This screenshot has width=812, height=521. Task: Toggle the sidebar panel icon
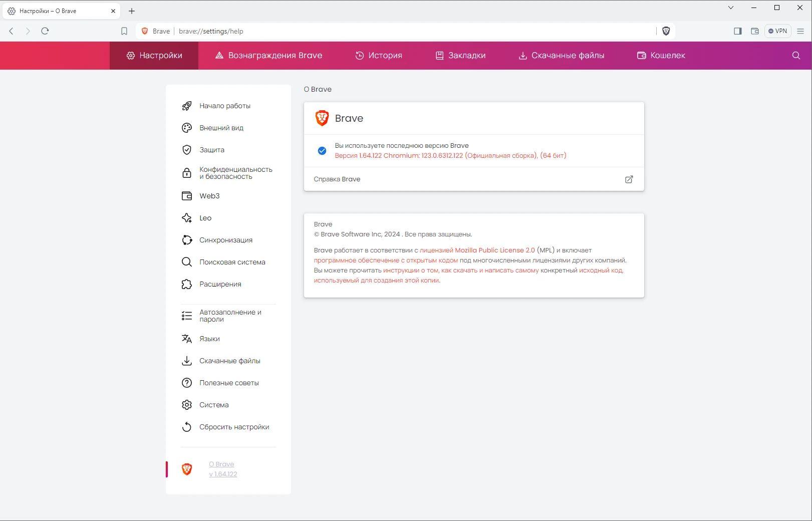click(x=737, y=31)
